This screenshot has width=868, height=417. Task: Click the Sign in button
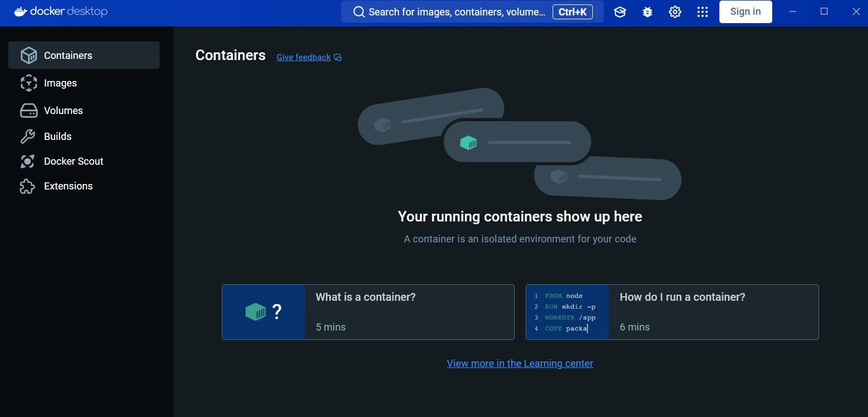[x=746, y=12]
